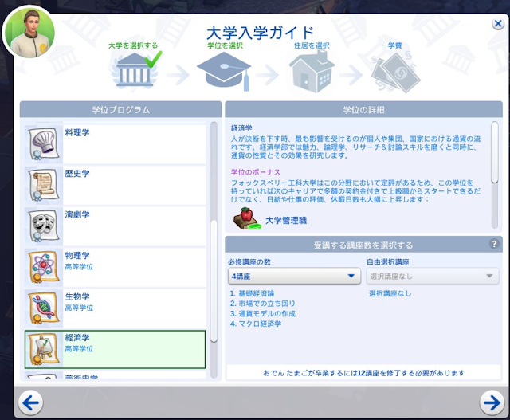
Task: Click the graduation cap degree step icon
Action: [x=224, y=72]
